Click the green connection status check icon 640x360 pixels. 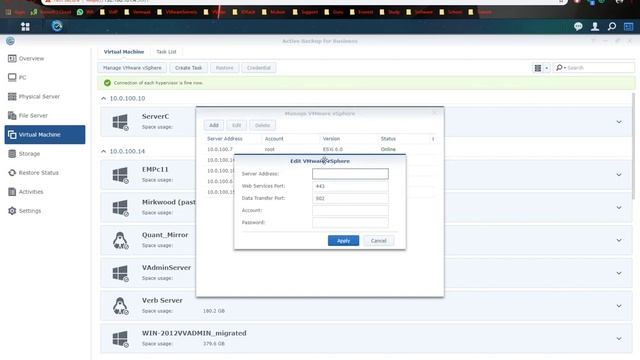tap(107, 83)
